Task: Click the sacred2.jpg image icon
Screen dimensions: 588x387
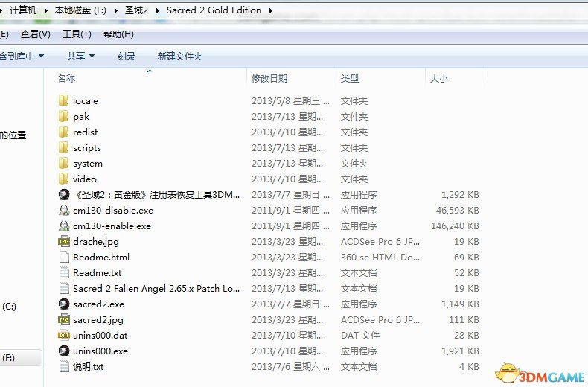Action: pyautogui.click(x=64, y=319)
